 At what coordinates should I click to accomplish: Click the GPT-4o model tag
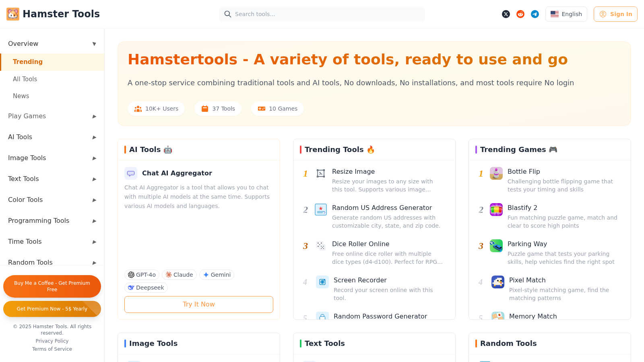pyautogui.click(x=142, y=275)
